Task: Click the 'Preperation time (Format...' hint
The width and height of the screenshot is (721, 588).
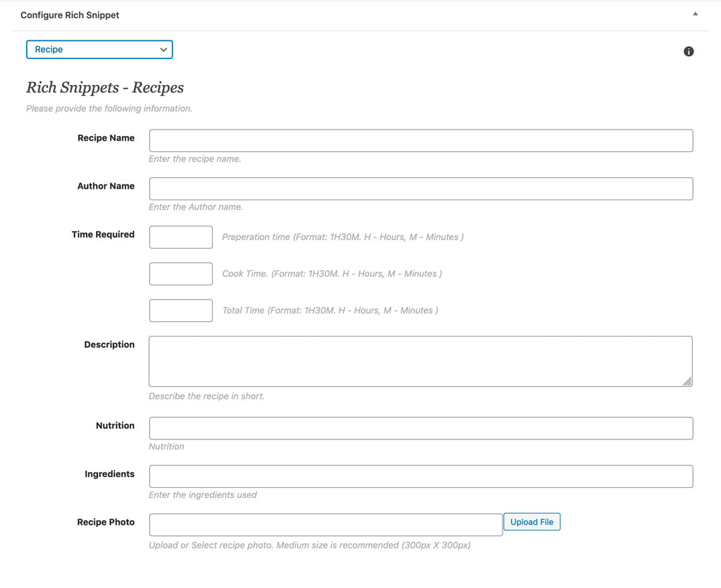Action: click(x=343, y=237)
